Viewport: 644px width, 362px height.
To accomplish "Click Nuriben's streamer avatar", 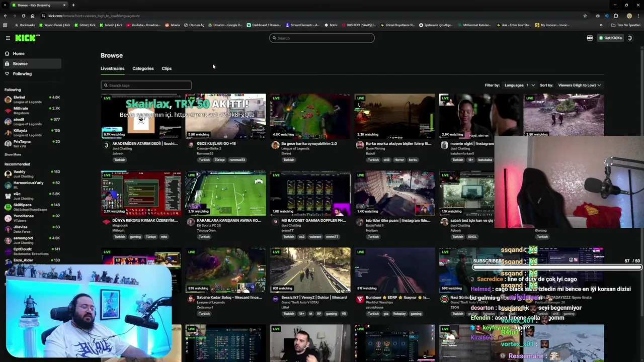I will [x=360, y=222].
